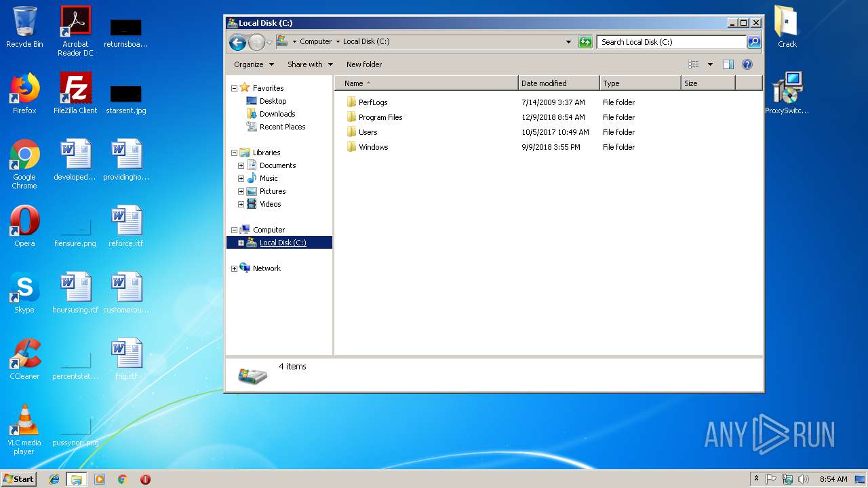
Task: Sort by the Name column header
Action: tap(426, 83)
